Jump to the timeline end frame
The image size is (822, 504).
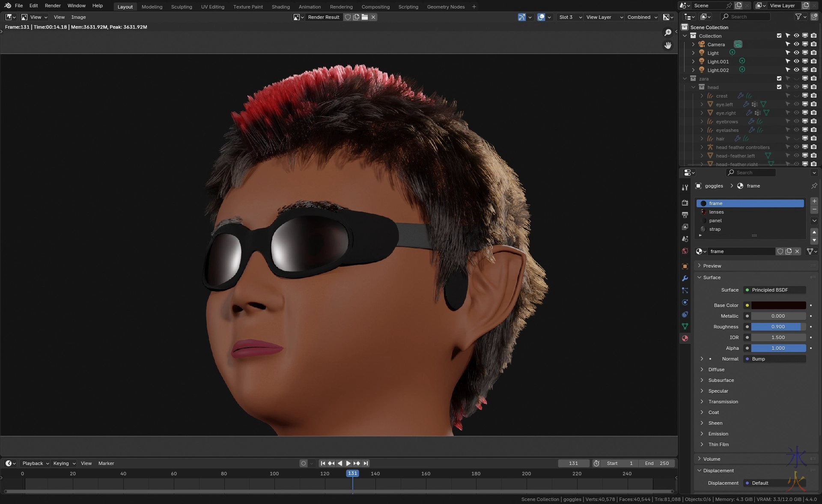(366, 463)
